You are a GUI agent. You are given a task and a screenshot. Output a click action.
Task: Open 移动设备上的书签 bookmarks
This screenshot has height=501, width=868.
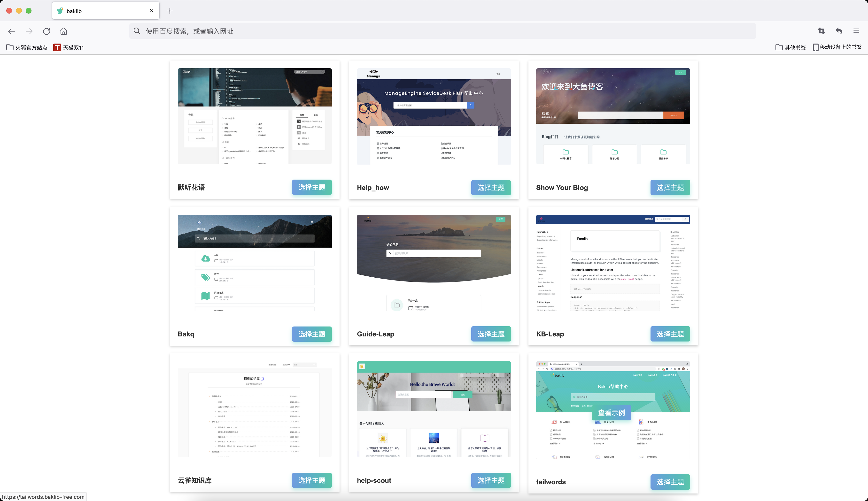(837, 47)
